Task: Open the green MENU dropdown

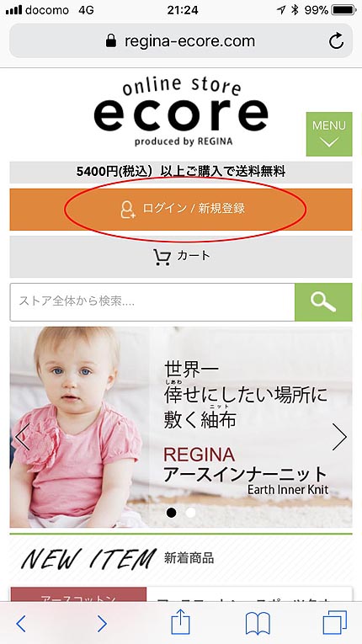Action: (328, 134)
